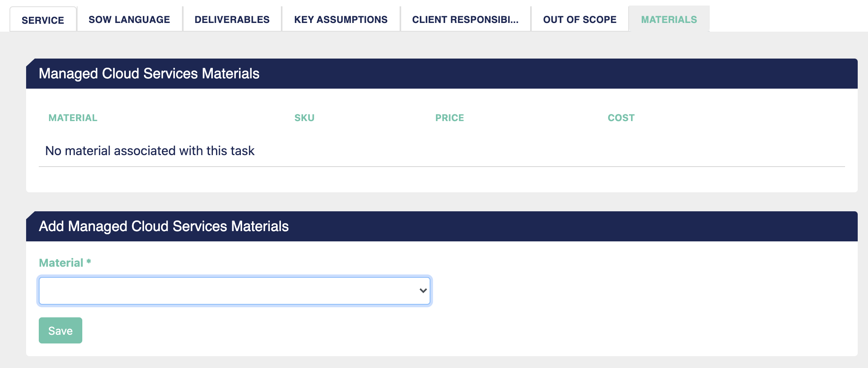This screenshot has width=868, height=368.
Task: Click the required asterisk beside Material
Action: [x=89, y=261]
